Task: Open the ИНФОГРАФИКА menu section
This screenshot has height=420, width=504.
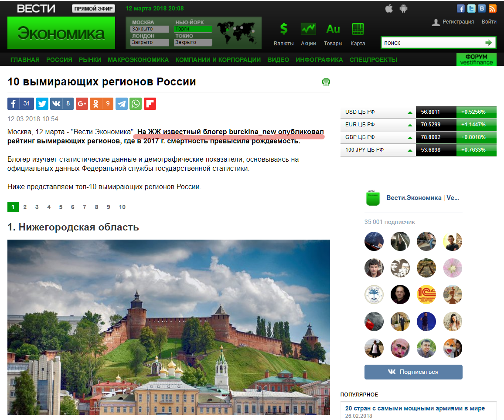Action: click(x=319, y=60)
